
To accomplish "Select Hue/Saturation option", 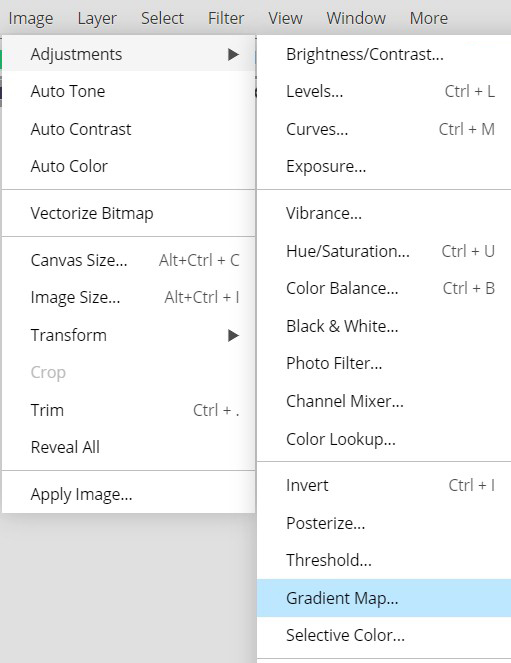I will coord(384,251).
